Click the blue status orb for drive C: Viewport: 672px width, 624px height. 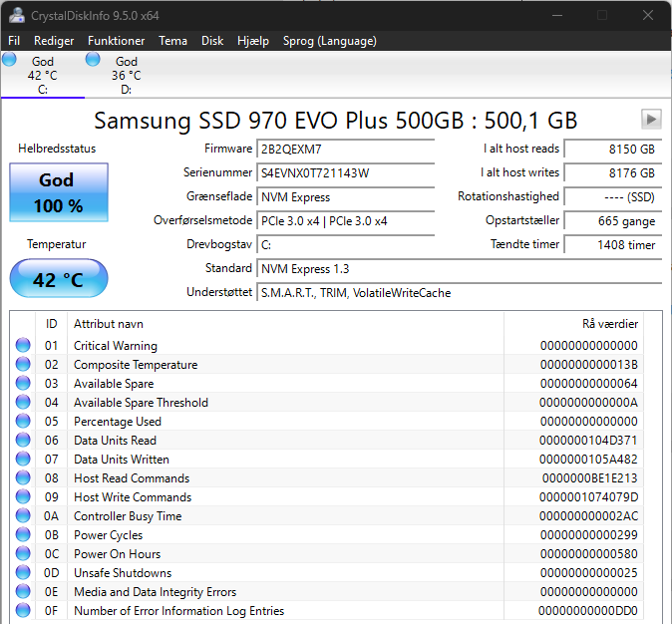coord(9,59)
